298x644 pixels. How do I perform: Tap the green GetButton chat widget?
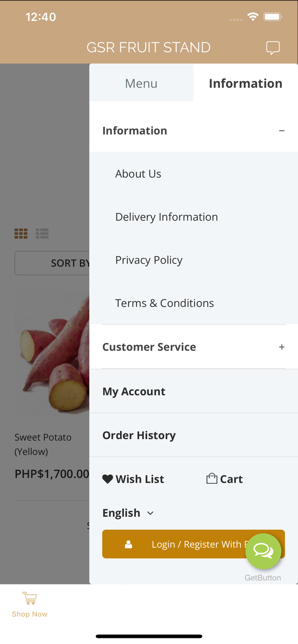(x=263, y=551)
